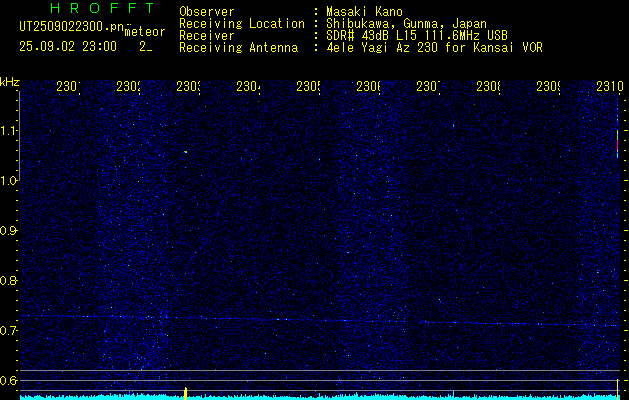Click the 2309 time axis label

548,86
